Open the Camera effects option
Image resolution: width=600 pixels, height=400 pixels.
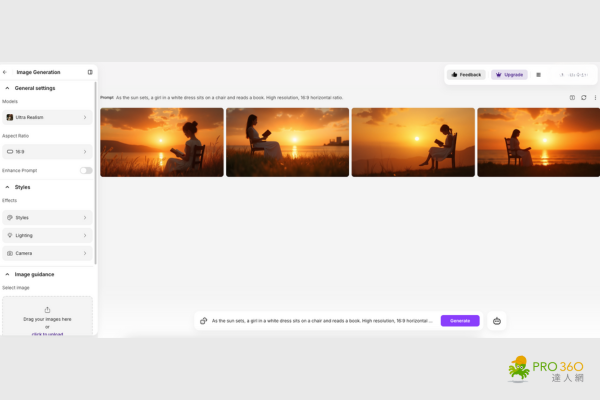pyautogui.click(x=47, y=253)
